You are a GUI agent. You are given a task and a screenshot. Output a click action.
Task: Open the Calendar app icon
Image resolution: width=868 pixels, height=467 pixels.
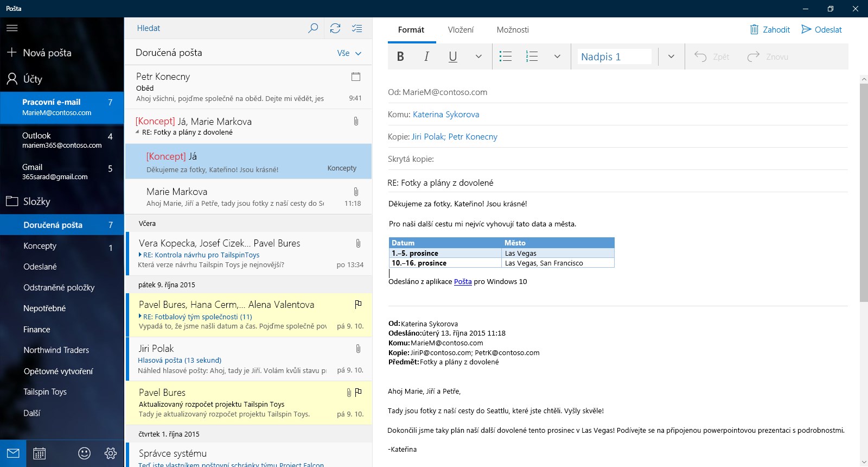[x=39, y=453]
